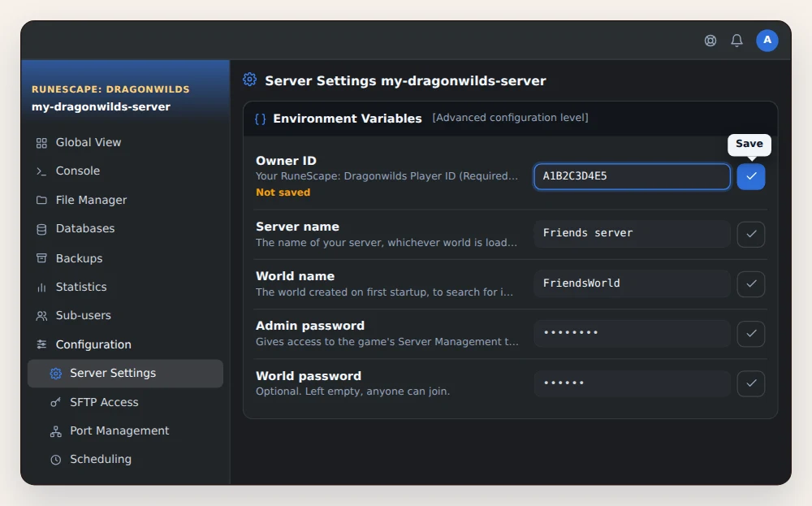Save the Owner ID with blue checkmark
This screenshot has width=812, height=506.
click(x=751, y=176)
